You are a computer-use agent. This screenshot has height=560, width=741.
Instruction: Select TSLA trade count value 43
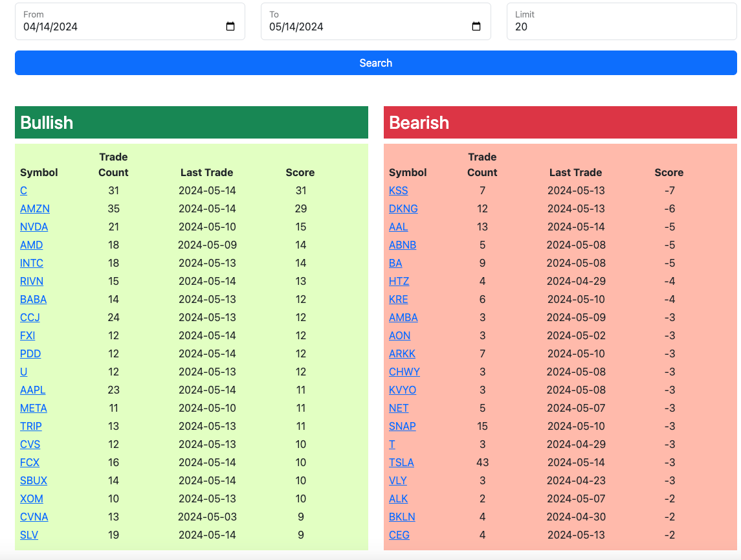pyautogui.click(x=483, y=463)
